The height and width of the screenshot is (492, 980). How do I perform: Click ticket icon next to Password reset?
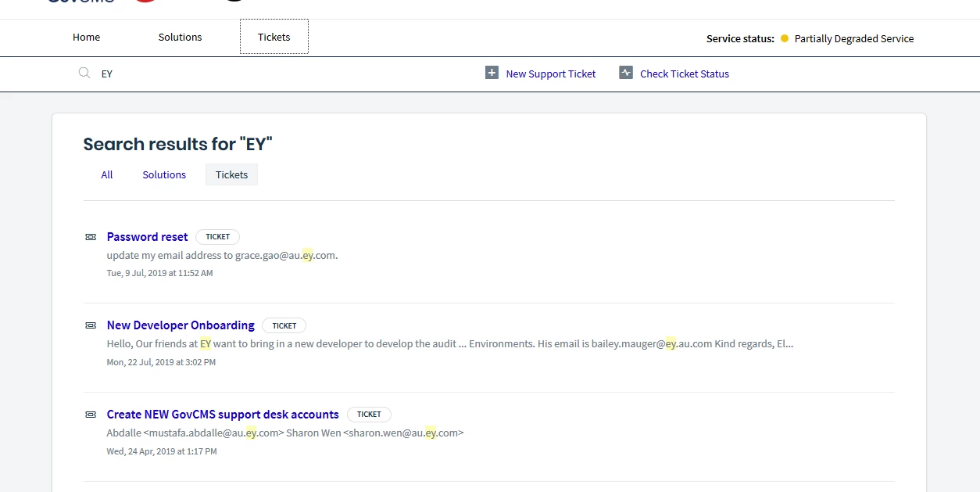point(91,236)
